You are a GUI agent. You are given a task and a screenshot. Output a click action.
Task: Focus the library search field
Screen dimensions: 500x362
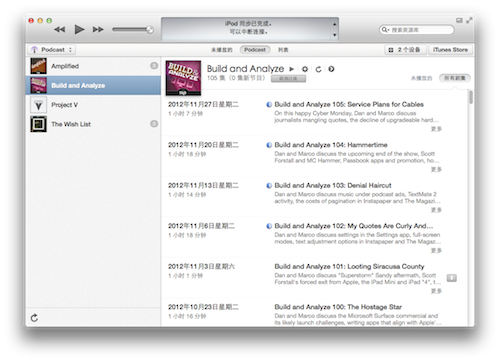coord(417,30)
